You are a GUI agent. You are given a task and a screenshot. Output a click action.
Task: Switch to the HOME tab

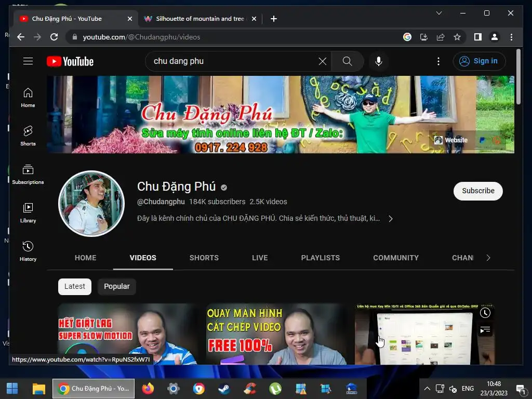86,258
